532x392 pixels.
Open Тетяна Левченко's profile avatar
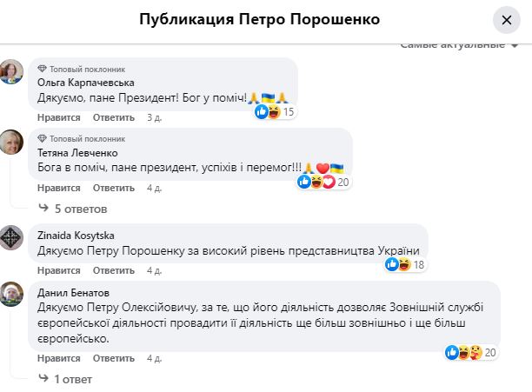tap(11, 143)
